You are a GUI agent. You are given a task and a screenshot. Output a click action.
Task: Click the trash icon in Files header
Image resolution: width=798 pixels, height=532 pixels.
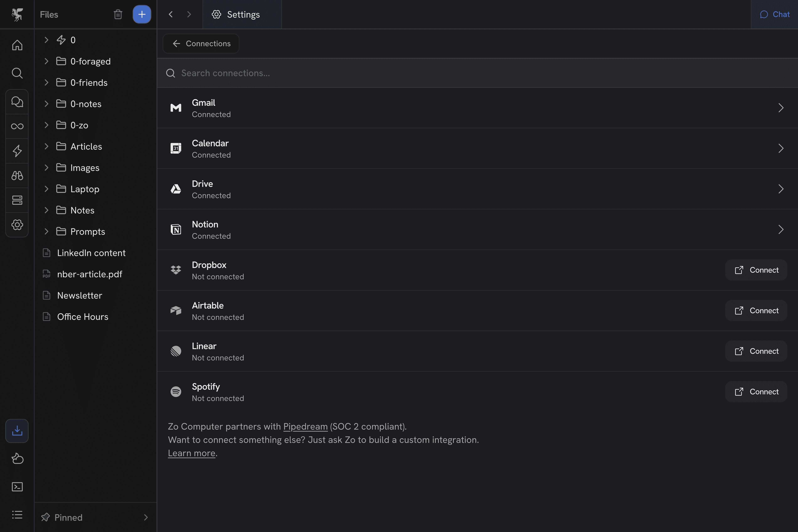[118, 14]
